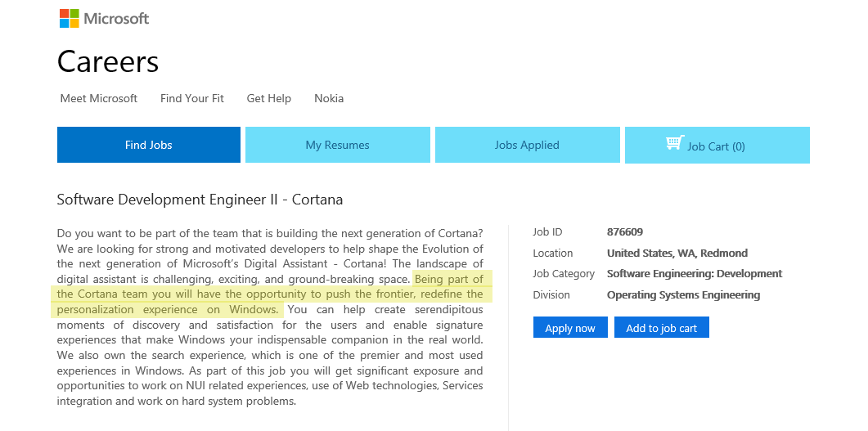Click the highlighted phrase 'personalization experience on Windows.'
Viewport: 868px width, 431px height.
pyautogui.click(x=168, y=309)
